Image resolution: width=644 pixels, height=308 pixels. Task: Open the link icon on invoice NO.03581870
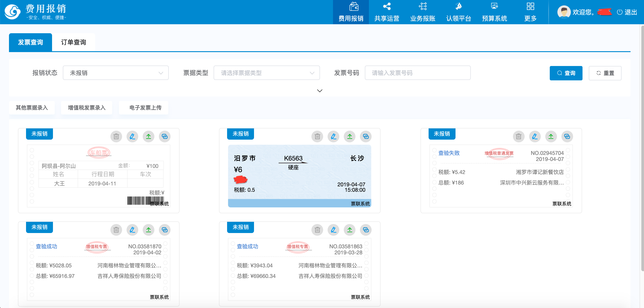(165, 230)
